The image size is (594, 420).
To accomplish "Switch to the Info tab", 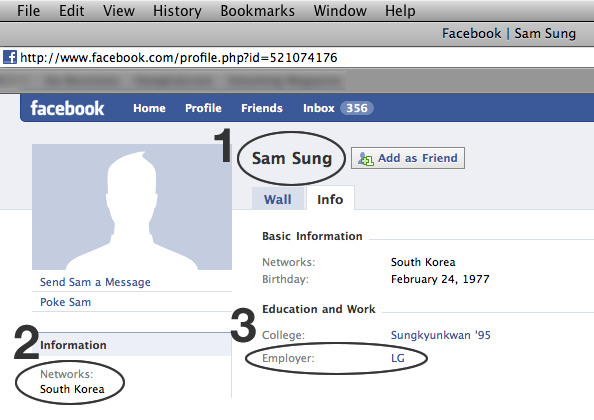I will [x=330, y=199].
